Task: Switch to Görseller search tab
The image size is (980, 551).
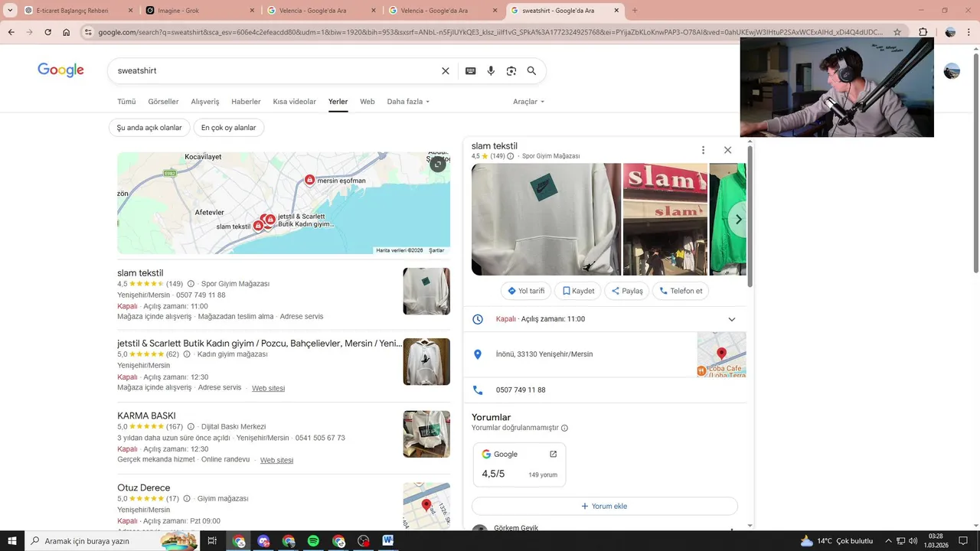Action: (x=163, y=102)
